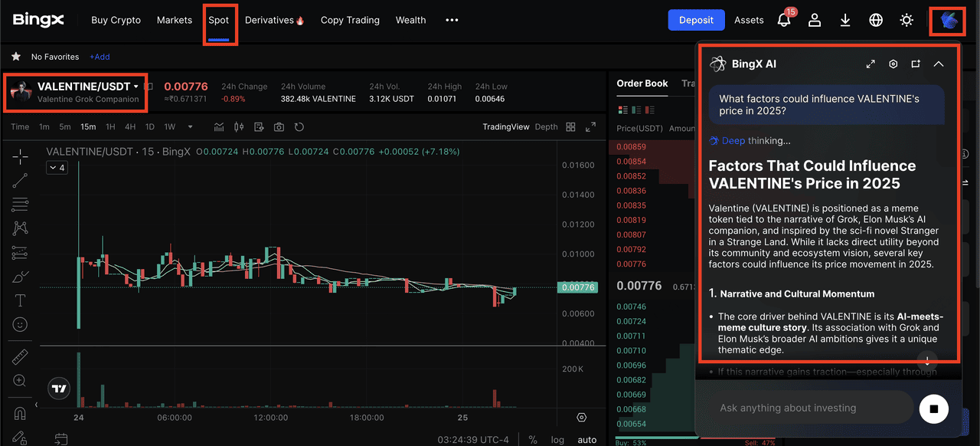The width and height of the screenshot is (980, 446).
Task: Open the language globe icon
Action: tap(876, 21)
